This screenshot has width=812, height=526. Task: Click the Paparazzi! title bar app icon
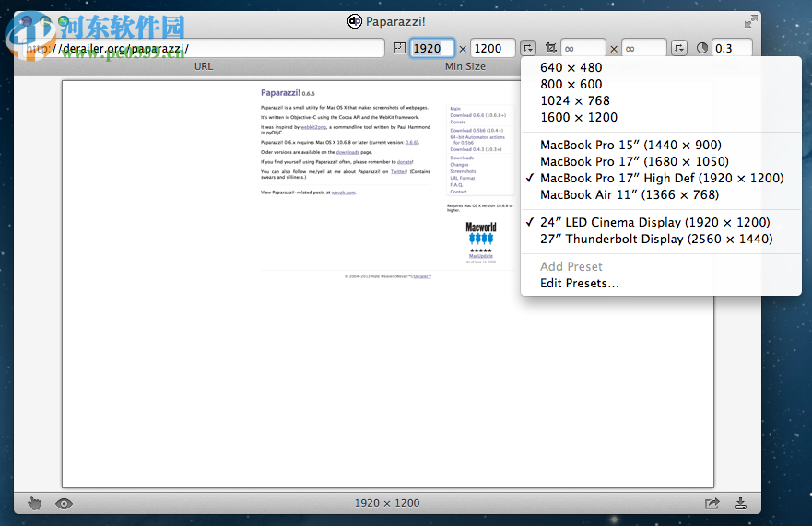coord(354,21)
